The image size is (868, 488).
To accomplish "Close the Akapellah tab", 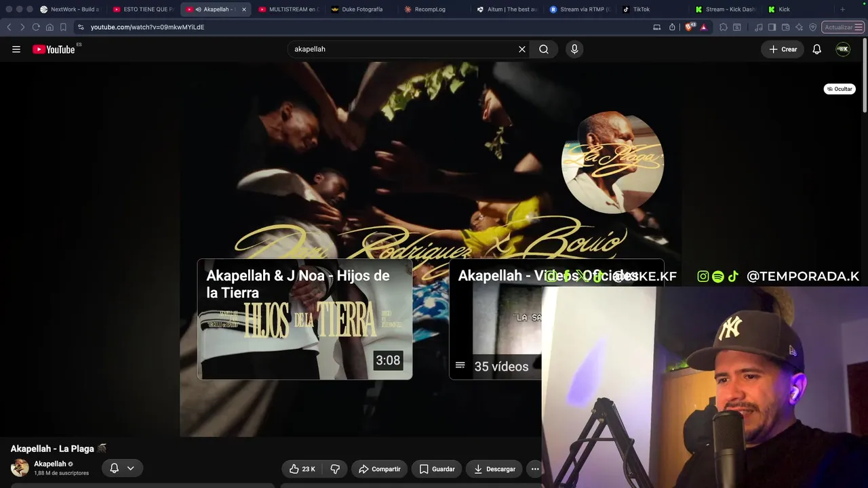I will [244, 9].
